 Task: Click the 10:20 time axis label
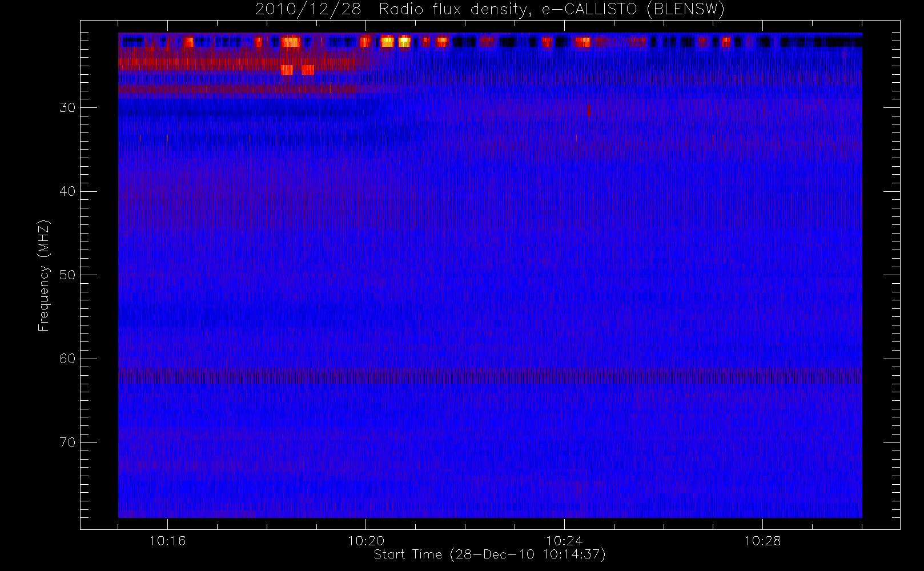[x=366, y=541]
